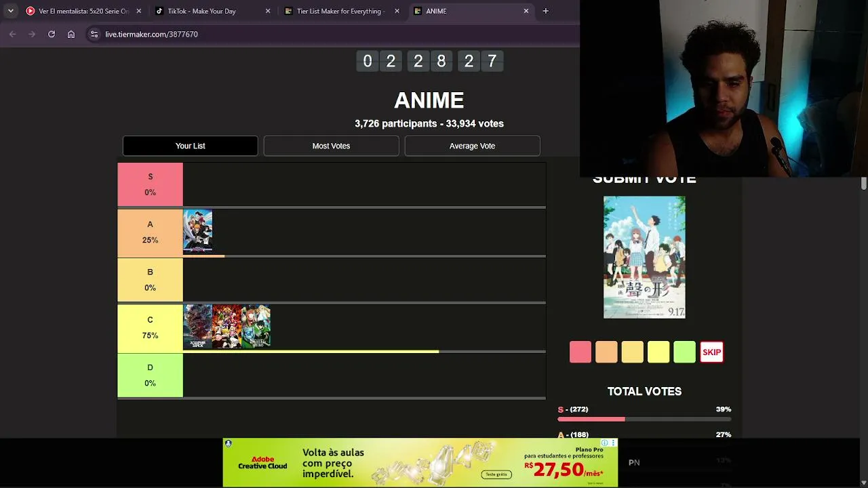The height and width of the screenshot is (488, 868).
Task: Vote C tier with the yellow swatch
Action: 658,352
